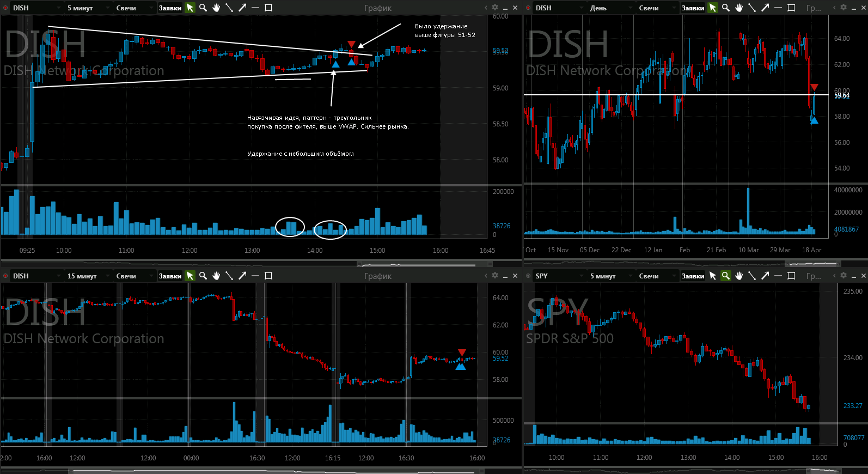Toggle red link indicator of DISH daily chart
The width and height of the screenshot is (868, 474).
528,8
